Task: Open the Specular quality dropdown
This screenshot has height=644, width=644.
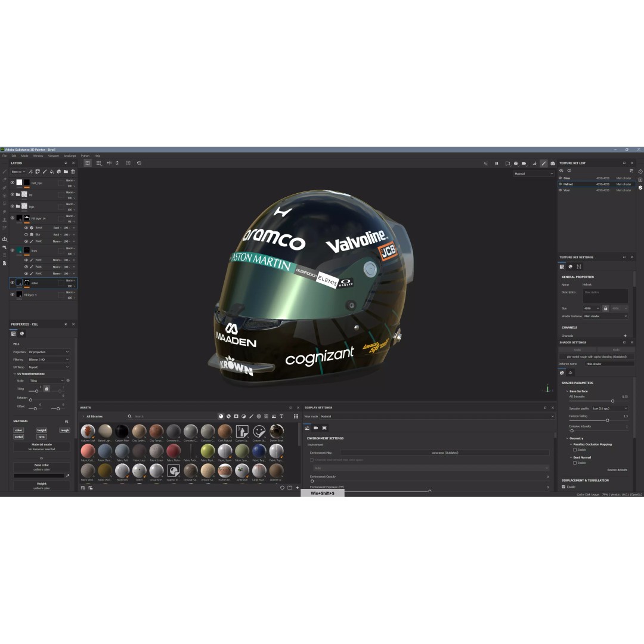Action: [610, 408]
